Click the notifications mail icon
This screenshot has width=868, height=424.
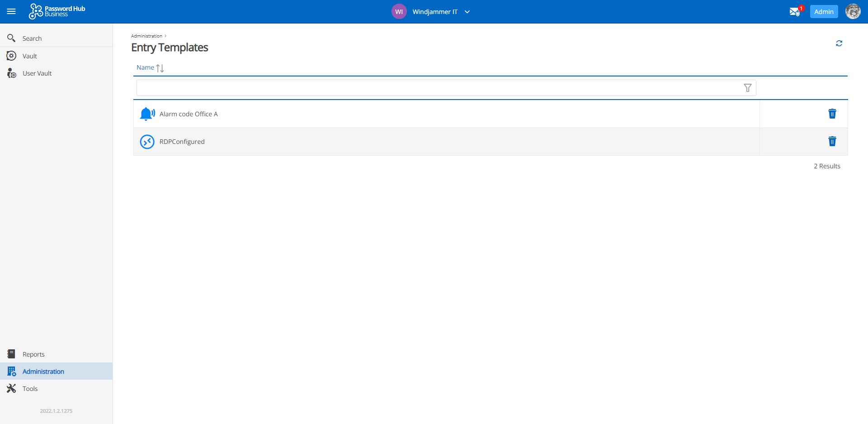click(x=795, y=11)
